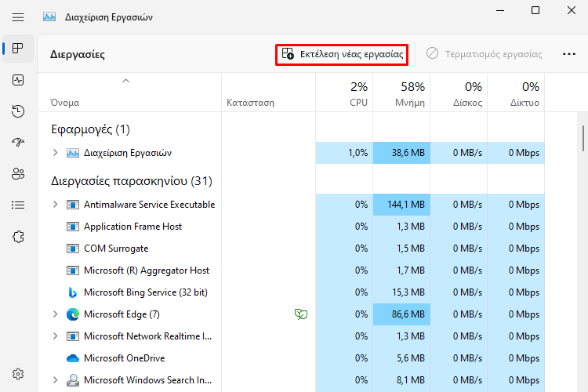Click the Microsoft Bing Service icon
This screenshot has height=392, width=588.
[73, 292]
